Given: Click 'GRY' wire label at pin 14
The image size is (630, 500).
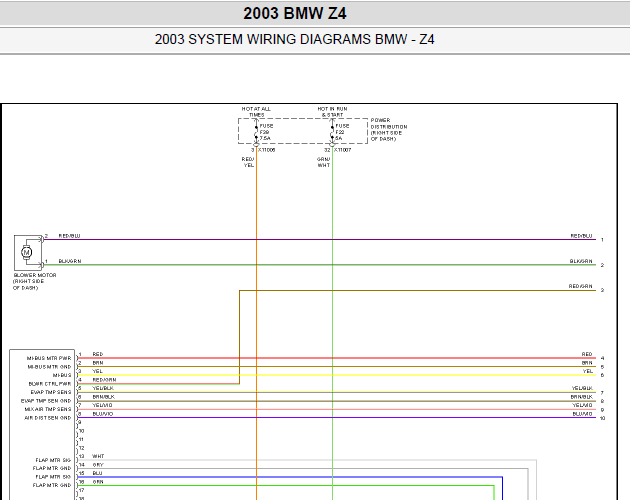Looking at the screenshot, I should click(x=98, y=465).
